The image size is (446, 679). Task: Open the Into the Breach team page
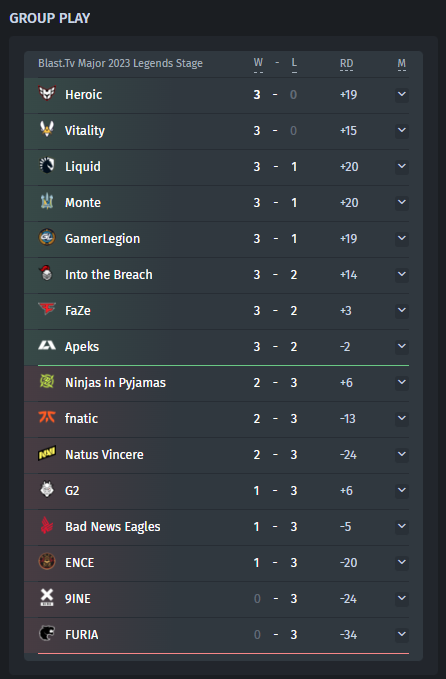point(109,275)
